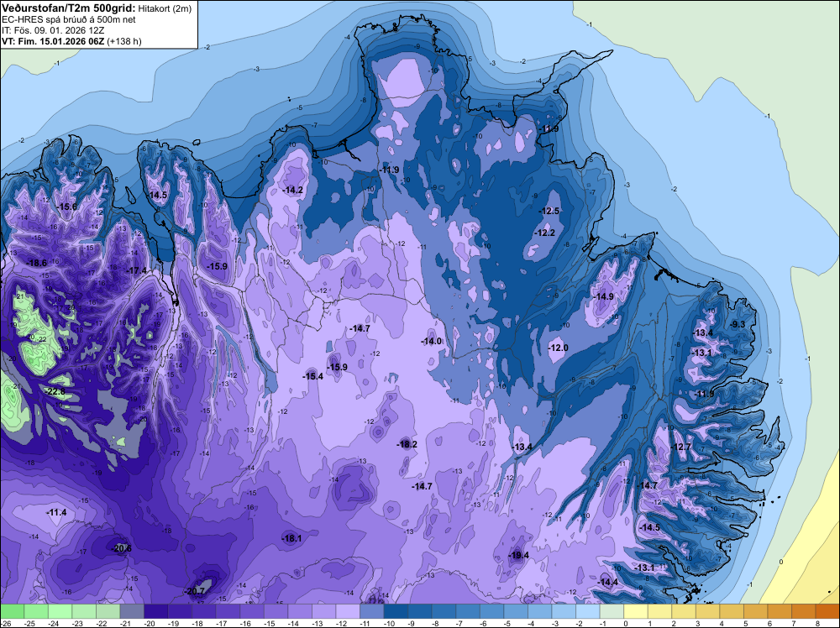
Task: Click the -14.0 temperature value
Action: pyautogui.click(x=431, y=341)
